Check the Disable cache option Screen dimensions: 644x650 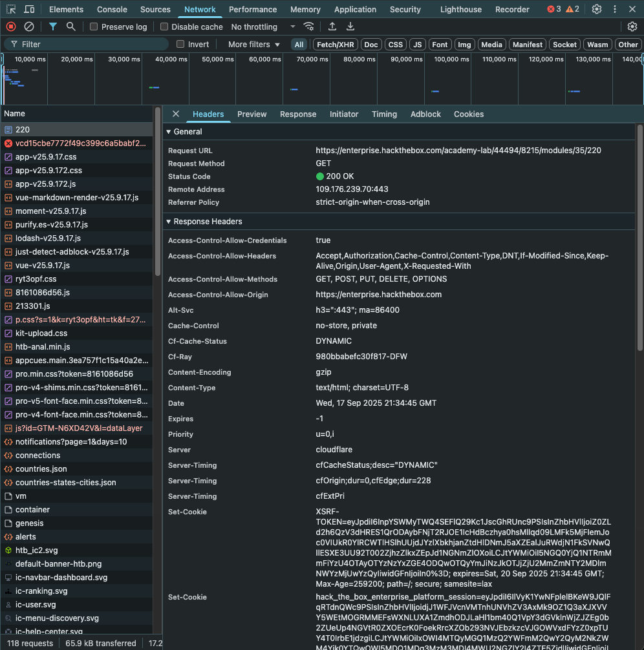[164, 26]
